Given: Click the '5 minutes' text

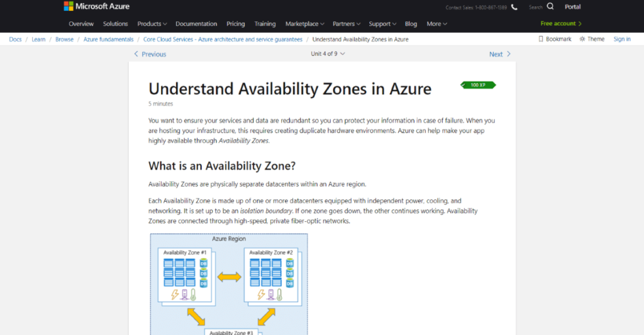Looking at the screenshot, I should (160, 104).
